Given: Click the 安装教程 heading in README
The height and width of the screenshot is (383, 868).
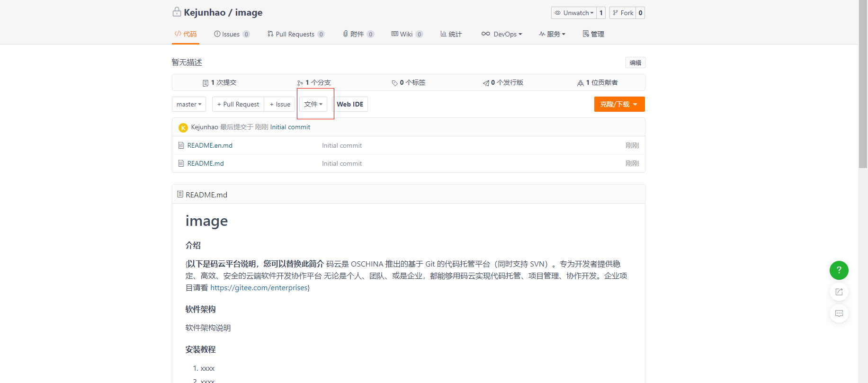Looking at the screenshot, I should click(200, 349).
